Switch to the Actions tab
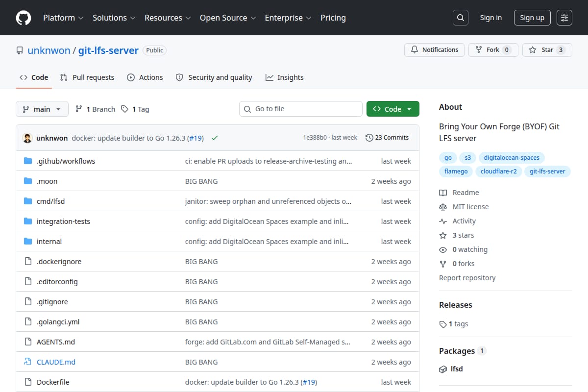 point(145,77)
